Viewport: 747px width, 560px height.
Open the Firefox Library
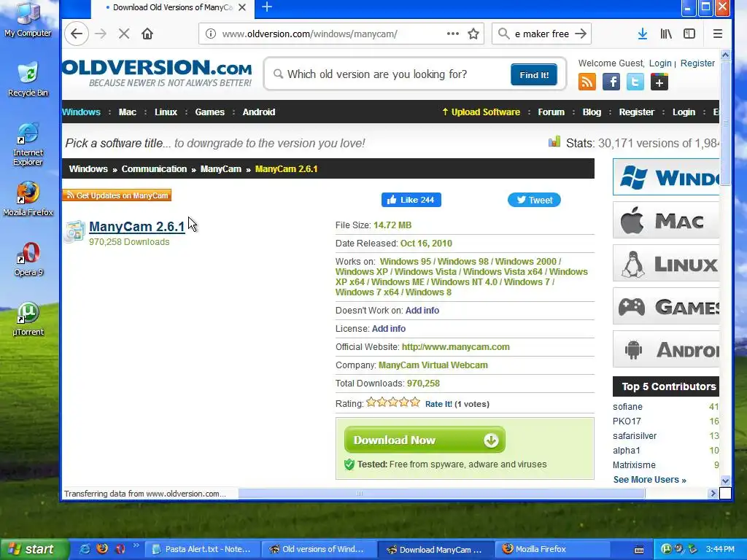click(666, 34)
